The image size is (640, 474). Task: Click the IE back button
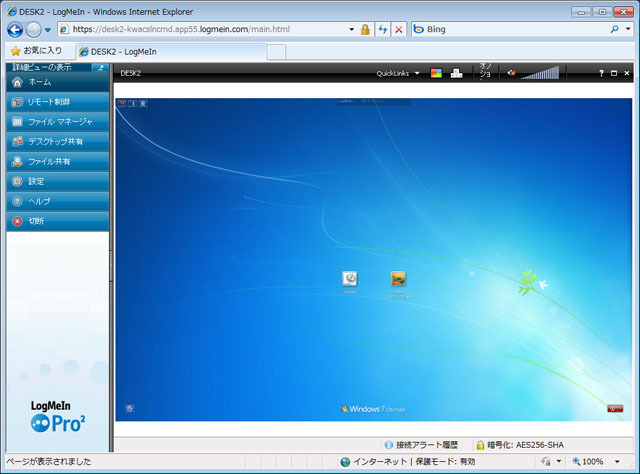[15, 29]
